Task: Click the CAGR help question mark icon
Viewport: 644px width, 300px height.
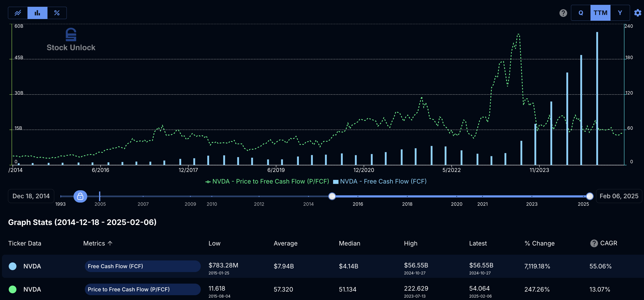Action: (x=594, y=243)
